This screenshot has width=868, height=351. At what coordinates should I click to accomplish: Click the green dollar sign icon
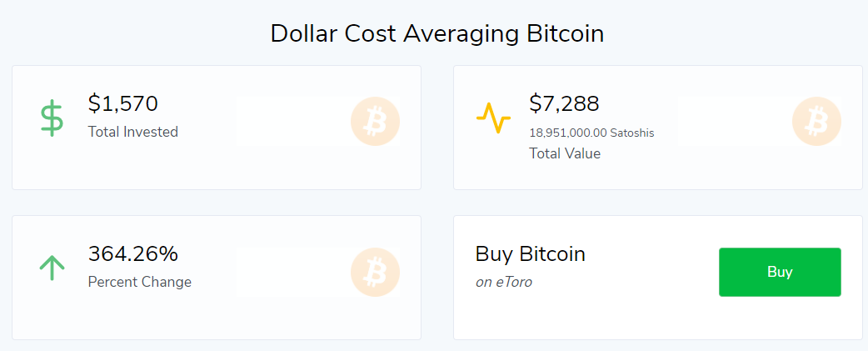point(52,118)
